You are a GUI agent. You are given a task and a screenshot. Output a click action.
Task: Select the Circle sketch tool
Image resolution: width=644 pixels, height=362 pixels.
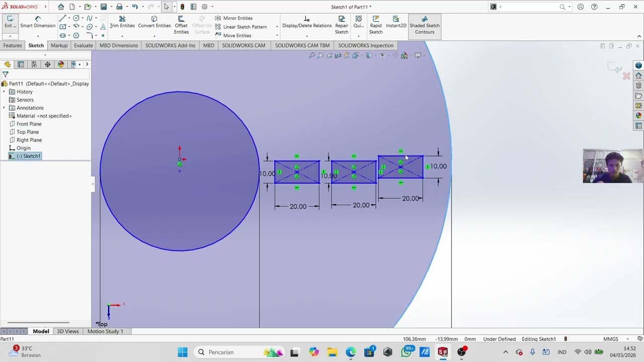(x=76, y=18)
